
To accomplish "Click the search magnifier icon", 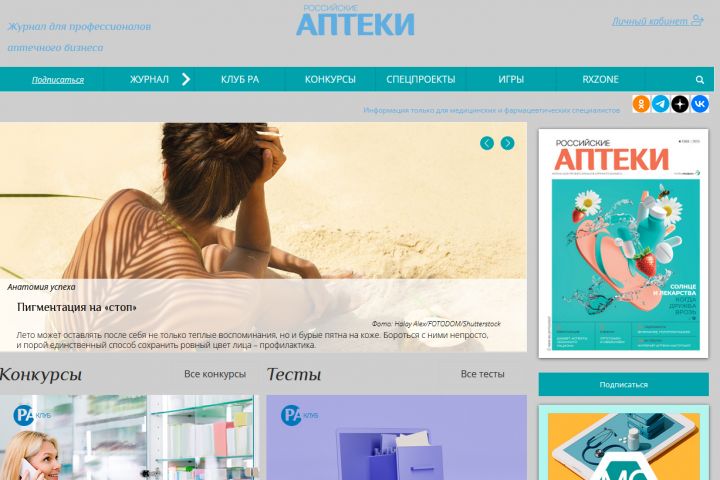I will [x=700, y=79].
